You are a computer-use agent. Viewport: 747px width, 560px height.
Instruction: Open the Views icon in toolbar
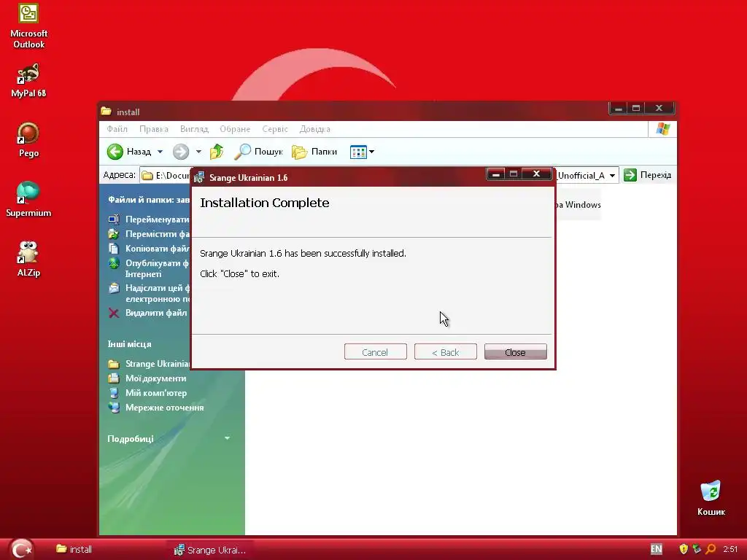coord(358,152)
